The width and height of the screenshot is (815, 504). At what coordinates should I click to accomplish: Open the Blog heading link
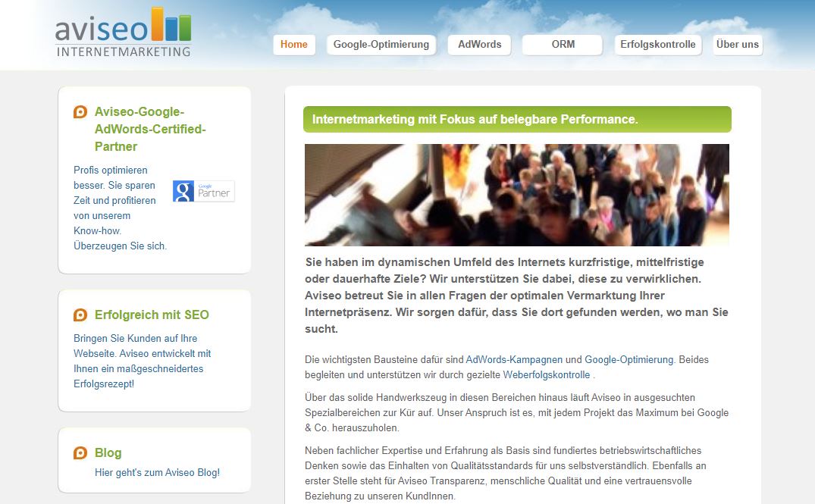(x=108, y=453)
